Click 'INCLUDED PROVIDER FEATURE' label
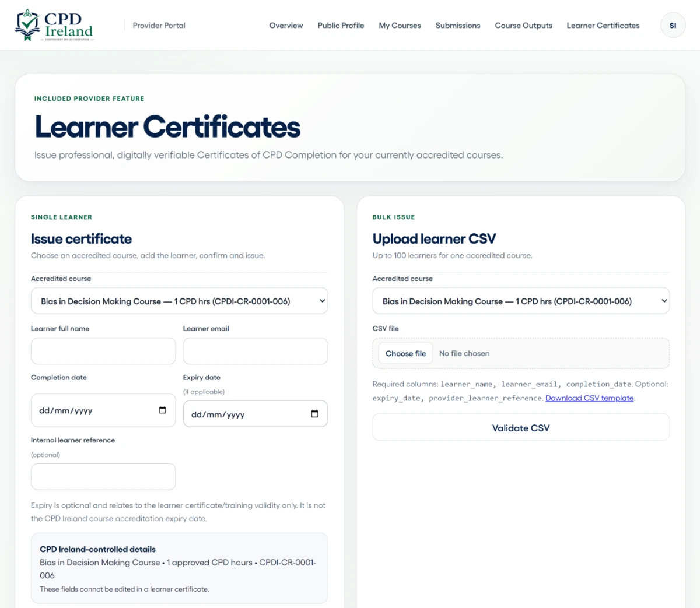This screenshot has width=700, height=608. point(89,99)
